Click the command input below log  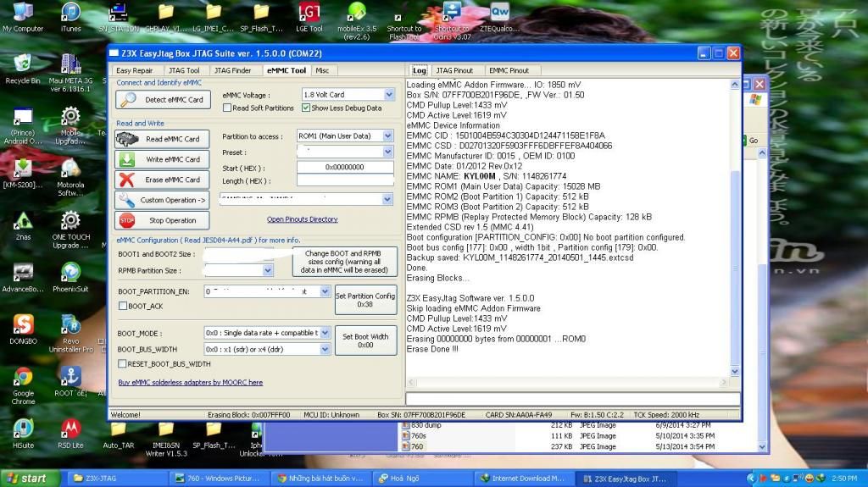point(573,399)
